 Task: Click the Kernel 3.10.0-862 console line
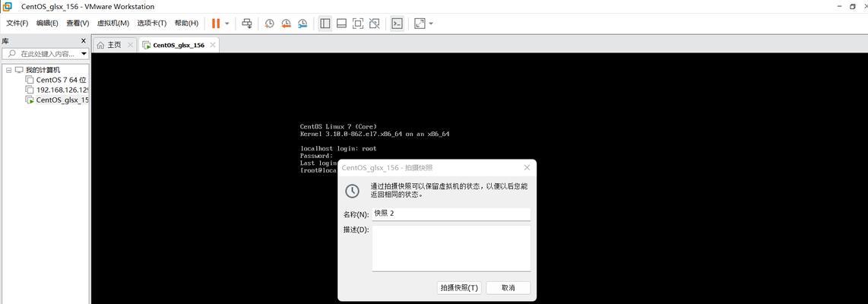point(375,134)
